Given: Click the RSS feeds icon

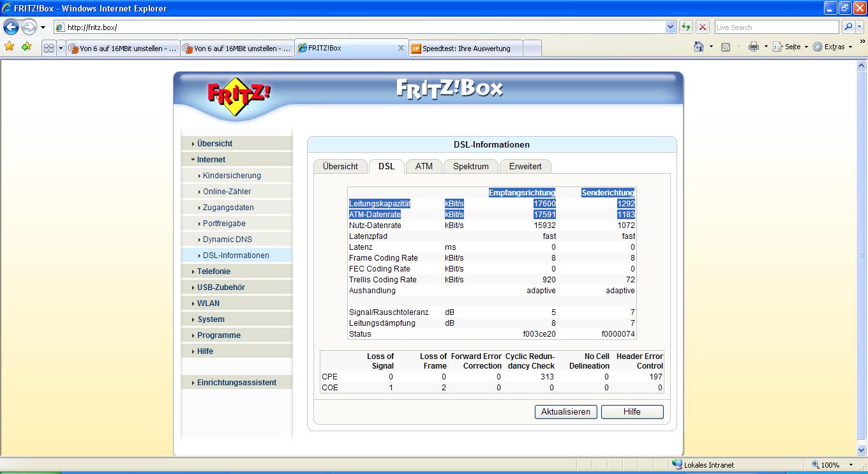Looking at the screenshot, I should pyautogui.click(x=726, y=47).
